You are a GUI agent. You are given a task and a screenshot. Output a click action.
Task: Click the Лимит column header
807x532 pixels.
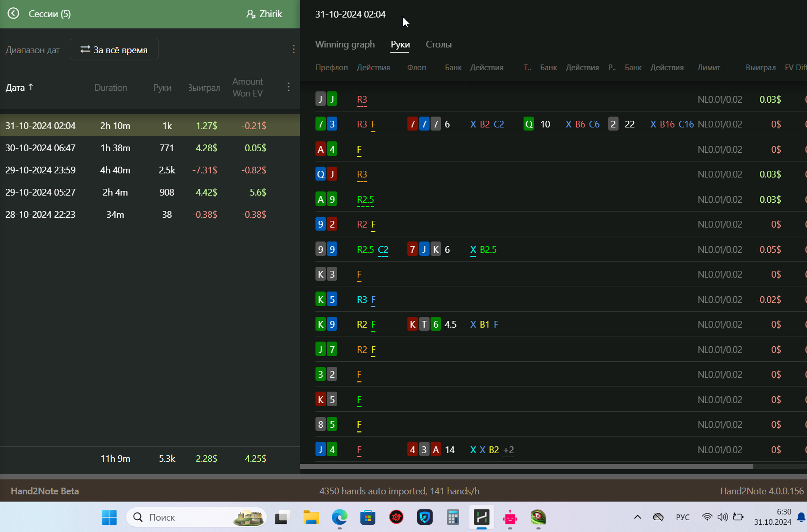tap(708, 68)
